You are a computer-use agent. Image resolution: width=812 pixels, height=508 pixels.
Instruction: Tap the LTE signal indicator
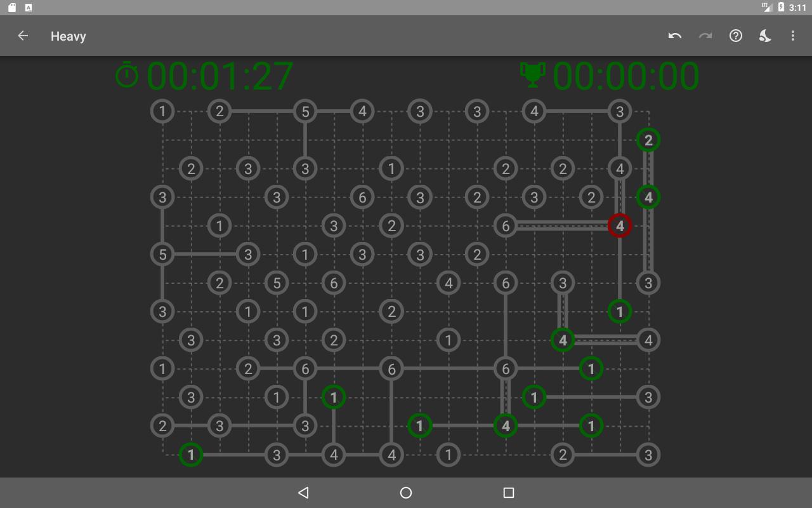click(767, 7)
